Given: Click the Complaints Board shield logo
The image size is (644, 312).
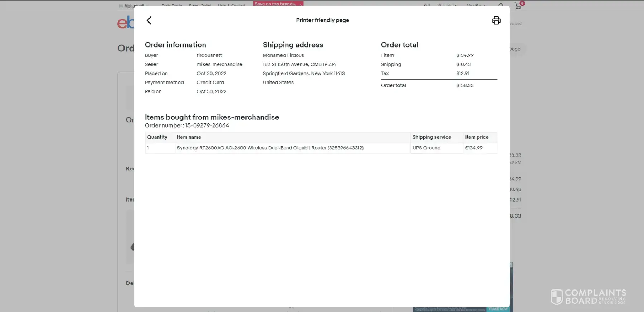Looking at the screenshot, I should pyautogui.click(x=556, y=297).
